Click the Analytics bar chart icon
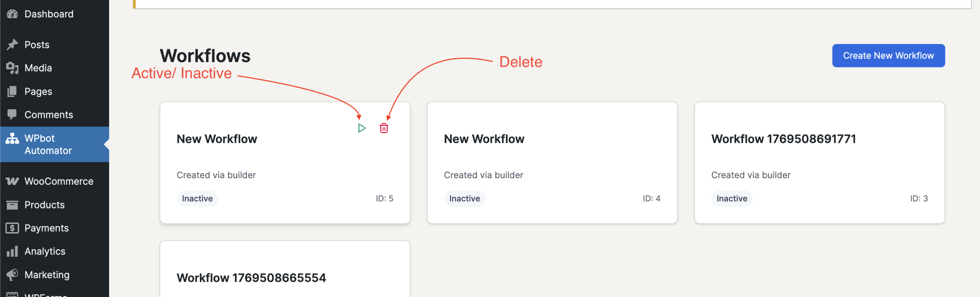The height and width of the screenshot is (297, 980). [12, 251]
